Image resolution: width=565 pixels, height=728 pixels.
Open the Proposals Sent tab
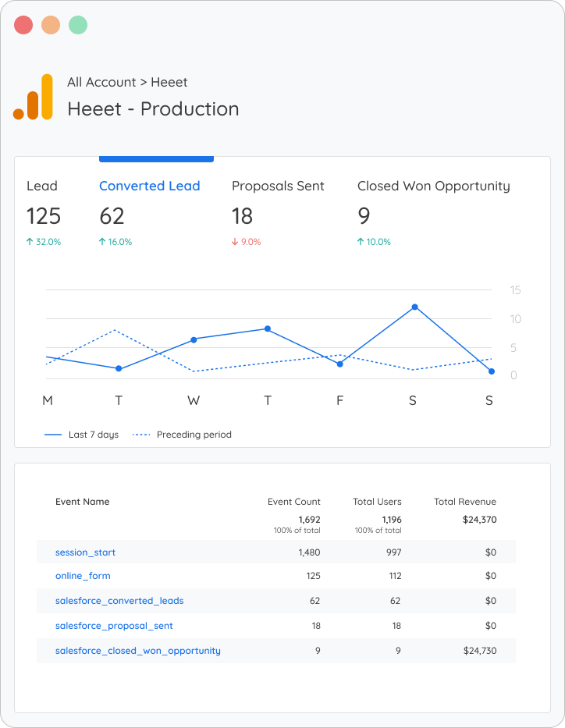[277, 186]
